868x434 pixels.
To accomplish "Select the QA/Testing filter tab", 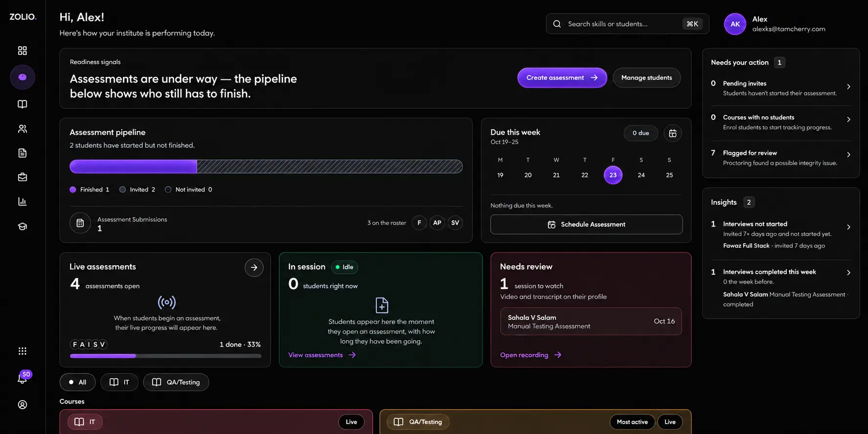I will (x=176, y=382).
